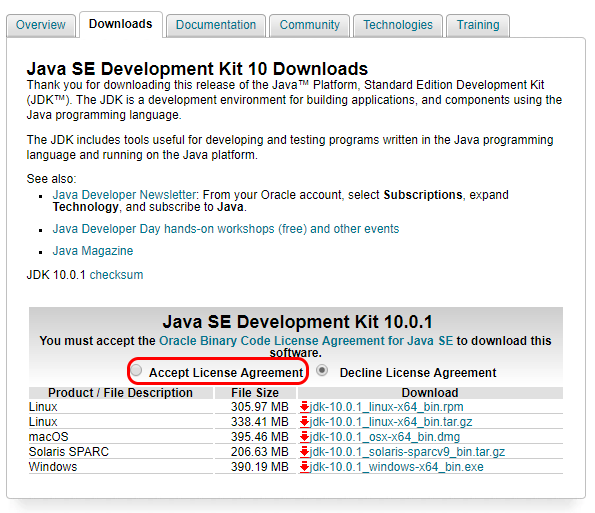Switch to the Overview tab
Viewport: 595px width, 513px height.
tap(41, 25)
